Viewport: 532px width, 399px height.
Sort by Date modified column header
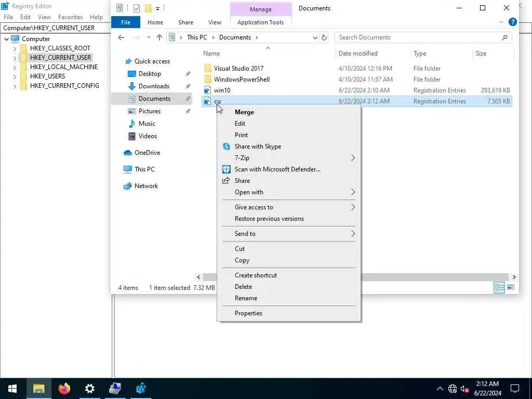pyautogui.click(x=358, y=54)
